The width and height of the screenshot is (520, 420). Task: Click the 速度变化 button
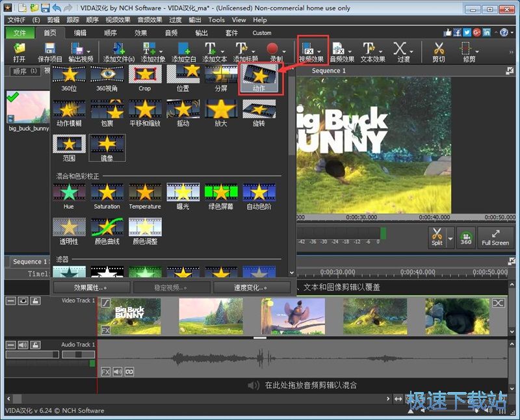click(252, 287)
